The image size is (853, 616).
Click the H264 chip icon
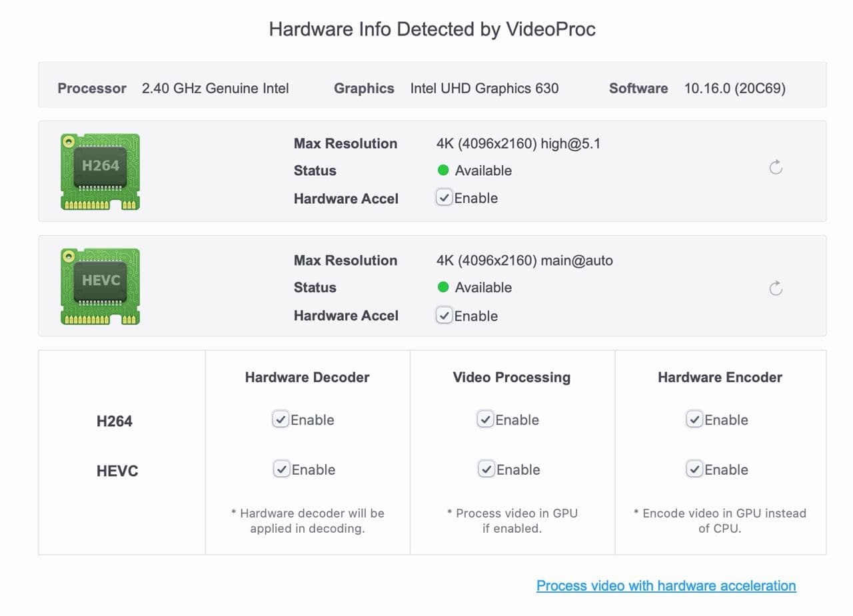(x=100, y=171)
